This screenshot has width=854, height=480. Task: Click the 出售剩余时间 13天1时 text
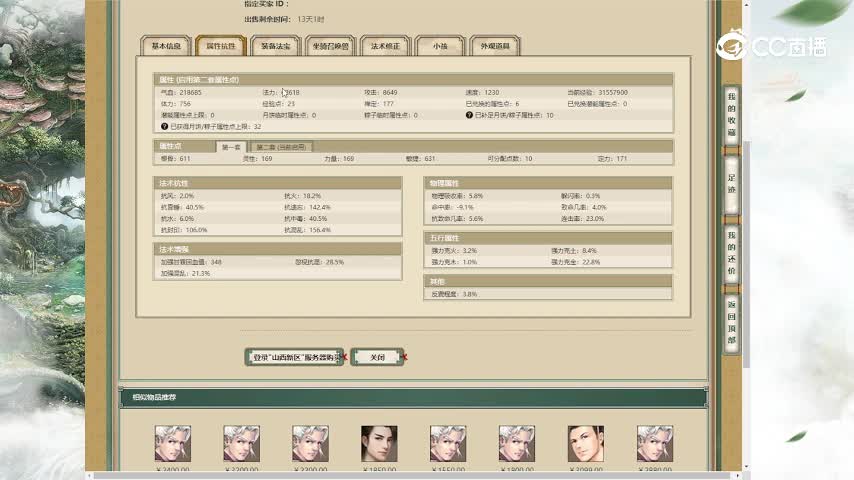click(284, 19)
